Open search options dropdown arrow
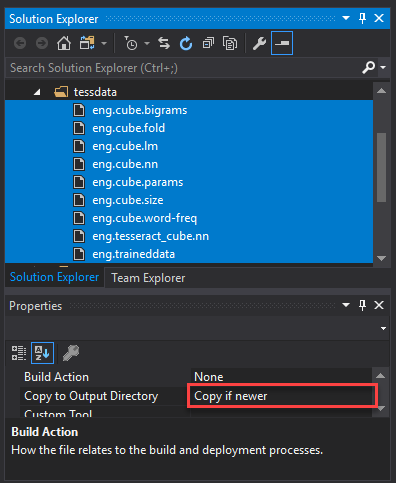The height and width of the screenshot is (483, 396). (x=383, y=67)
